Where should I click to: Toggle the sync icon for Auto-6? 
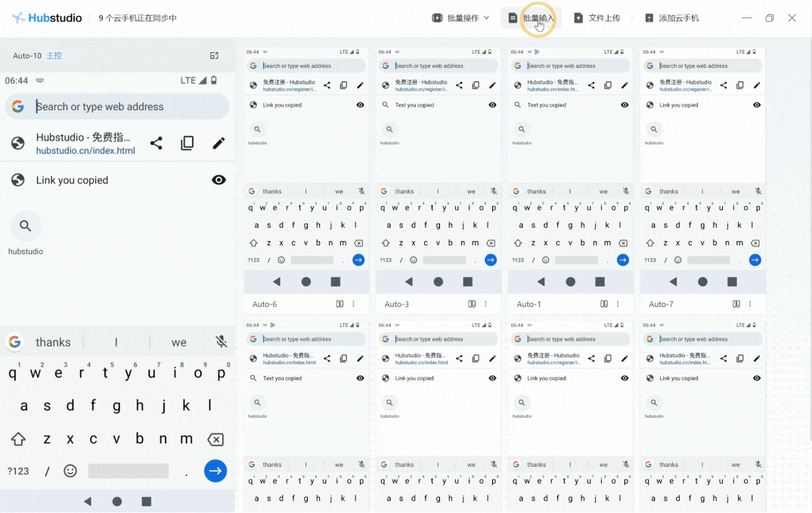tap(339, 304)
